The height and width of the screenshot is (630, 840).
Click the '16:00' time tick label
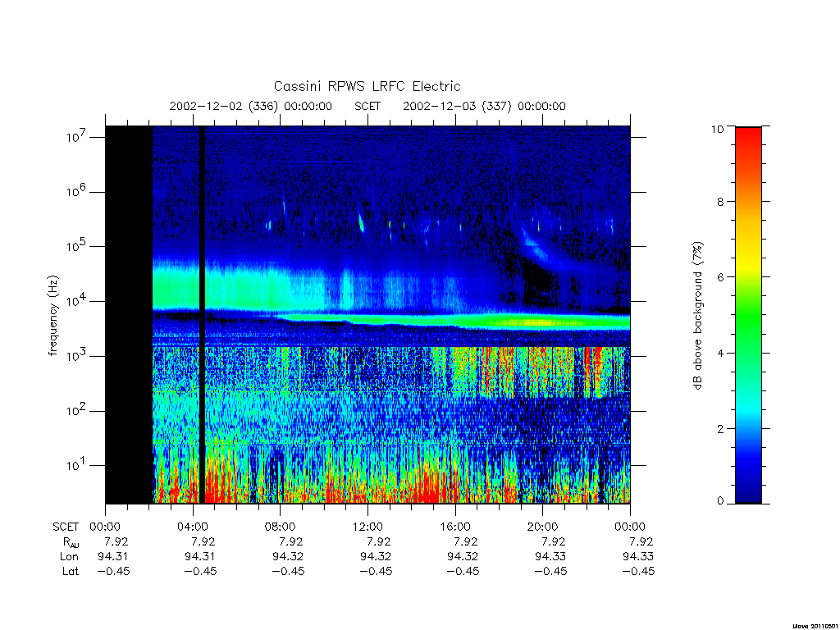coord(455,527)
